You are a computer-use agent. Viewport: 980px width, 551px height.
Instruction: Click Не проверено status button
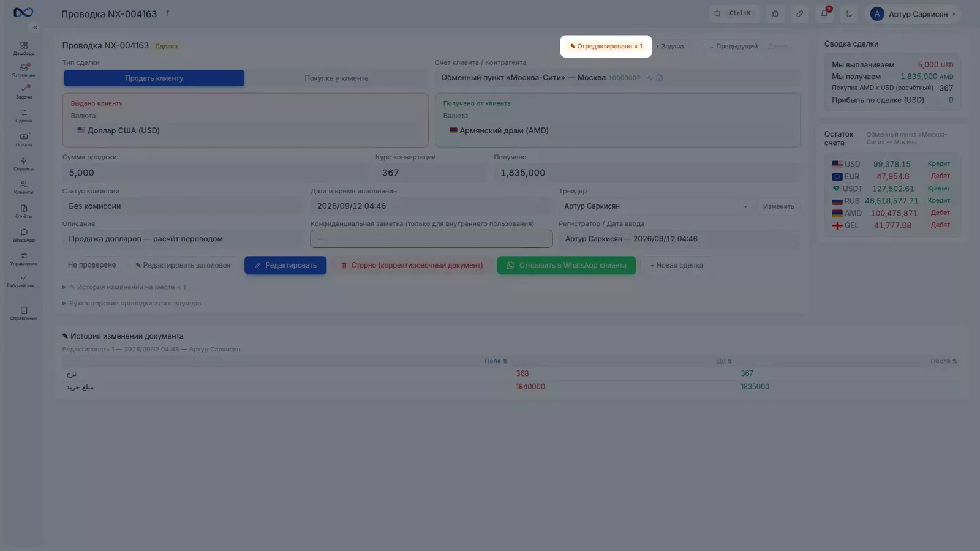[x=92, y=265]
